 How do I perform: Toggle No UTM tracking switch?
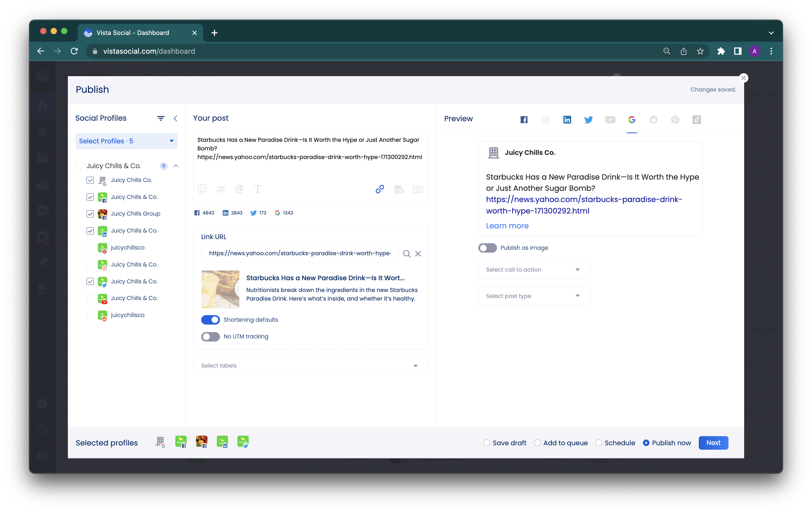coord(210,337)
